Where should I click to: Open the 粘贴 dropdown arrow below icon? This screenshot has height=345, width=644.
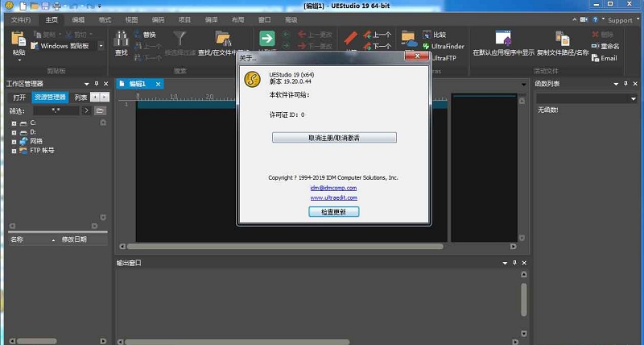tap(19, 60)
